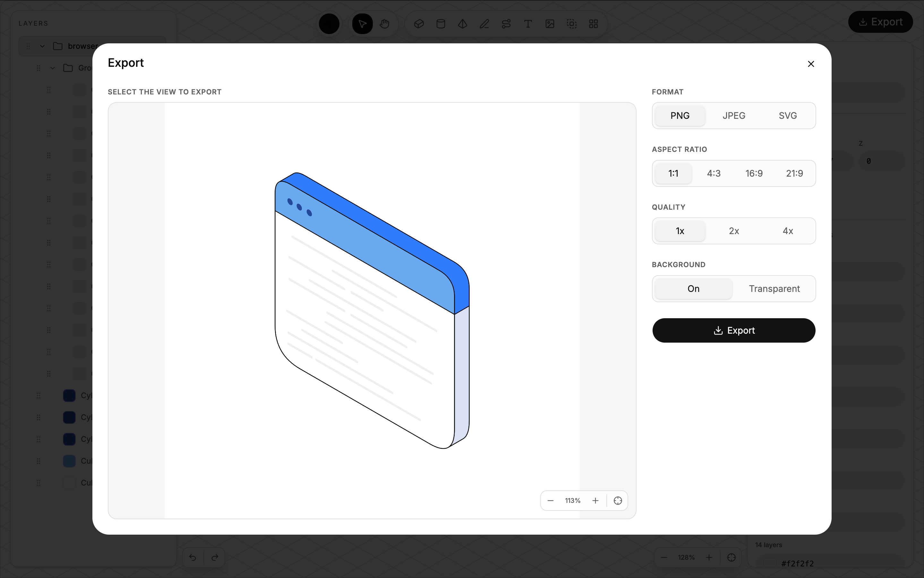Recenter the export preview view
This screenshot has height=578, width=924.
point(618,500)
